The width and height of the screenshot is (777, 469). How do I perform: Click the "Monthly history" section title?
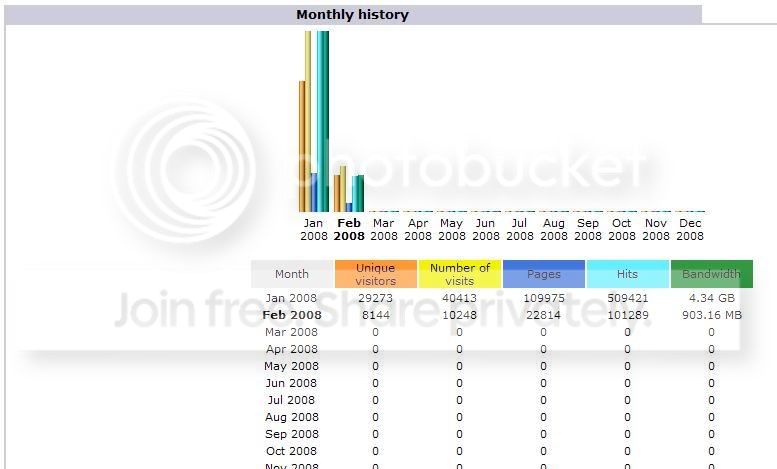click(352, 14)
